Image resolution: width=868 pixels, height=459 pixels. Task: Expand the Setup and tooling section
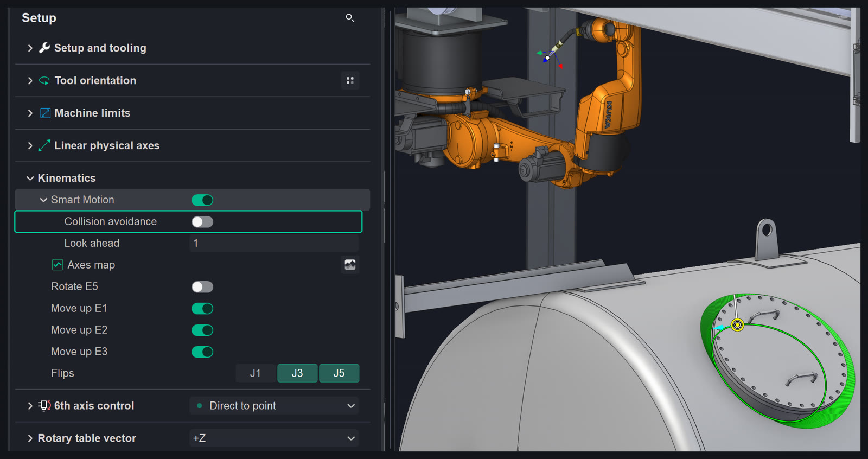tap(30, 48)
